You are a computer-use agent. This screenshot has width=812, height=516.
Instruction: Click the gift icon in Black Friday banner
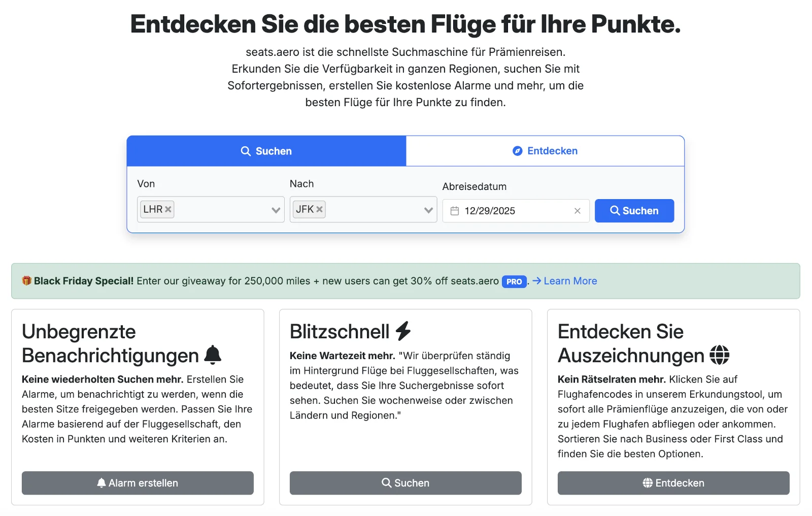pyautogui.click(x=26, y=281)
